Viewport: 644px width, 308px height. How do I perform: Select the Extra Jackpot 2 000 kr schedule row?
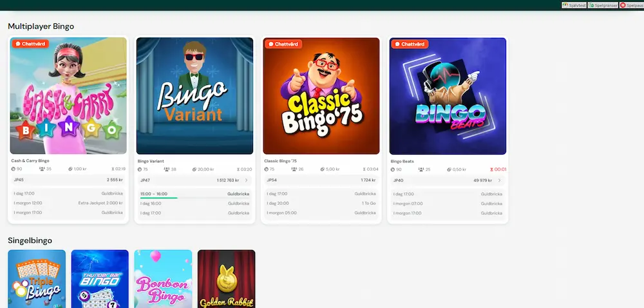68,203
